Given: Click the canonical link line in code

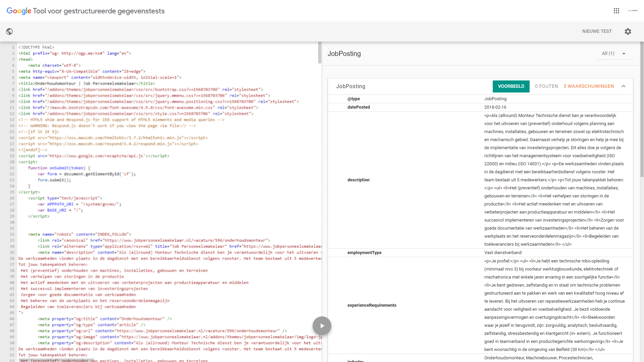Looking at the screenshot, I should click(154, 240).
